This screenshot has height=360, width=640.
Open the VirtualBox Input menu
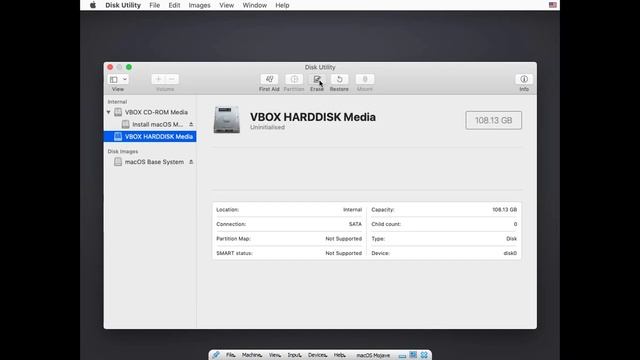294,355
